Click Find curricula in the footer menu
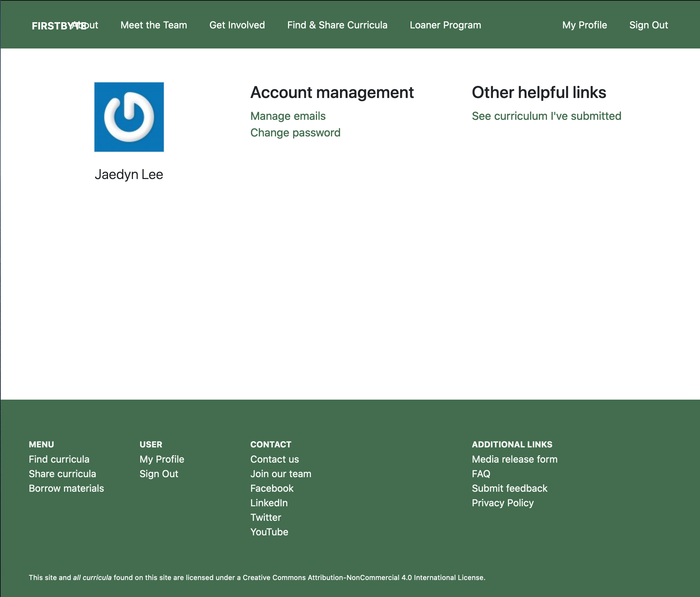The width and height of the screenshot is (700, 597). pyautogui.click(x=59, y=459)
